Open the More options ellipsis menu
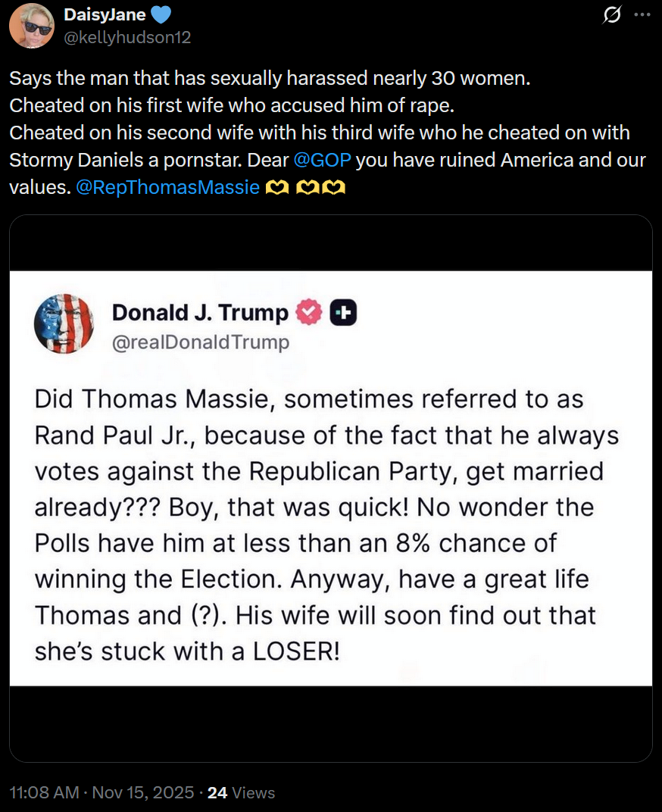 coord(641,15)
